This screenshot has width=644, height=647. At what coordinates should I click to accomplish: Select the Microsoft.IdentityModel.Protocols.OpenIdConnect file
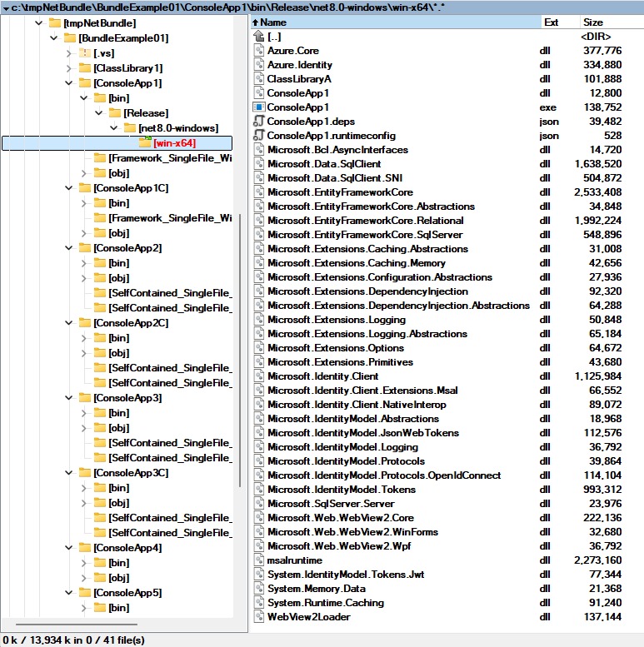384,475
